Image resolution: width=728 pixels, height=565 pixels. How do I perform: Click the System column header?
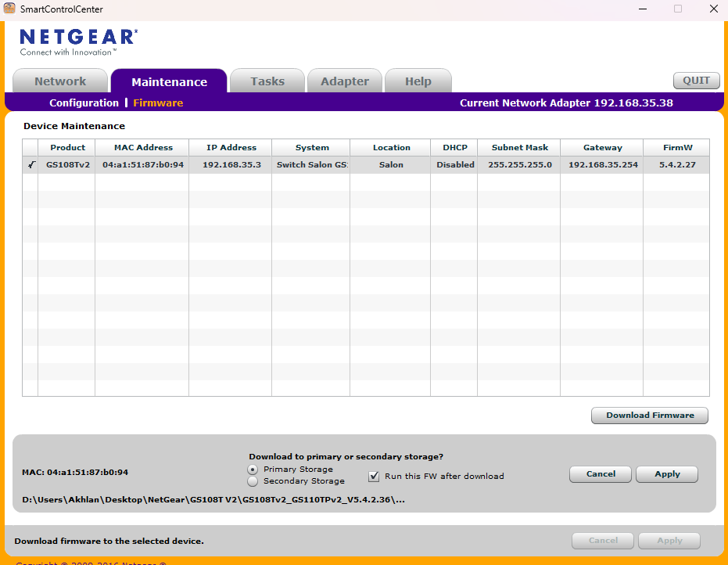point(311,147)
